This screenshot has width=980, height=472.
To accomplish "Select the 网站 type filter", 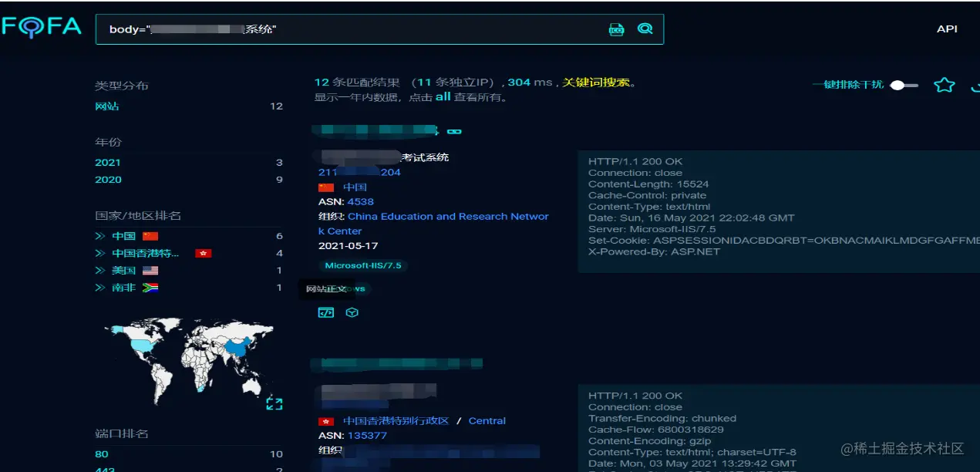I will pos(107,106).
